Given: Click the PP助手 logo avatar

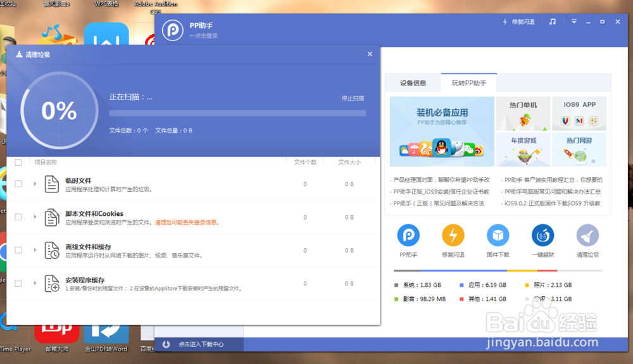Looking at the screenshot, I should click(173, 30).
